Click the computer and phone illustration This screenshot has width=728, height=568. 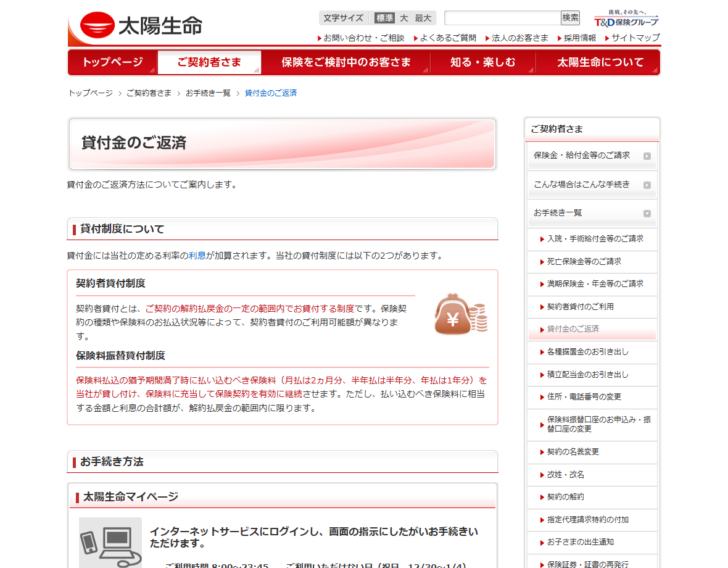click(110, 542)
